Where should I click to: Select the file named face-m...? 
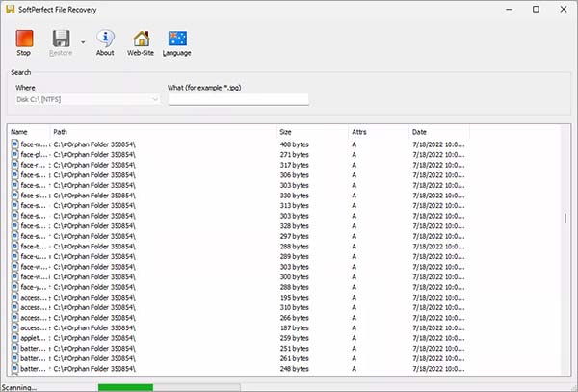pyautogui.click(x=34, y=144)
